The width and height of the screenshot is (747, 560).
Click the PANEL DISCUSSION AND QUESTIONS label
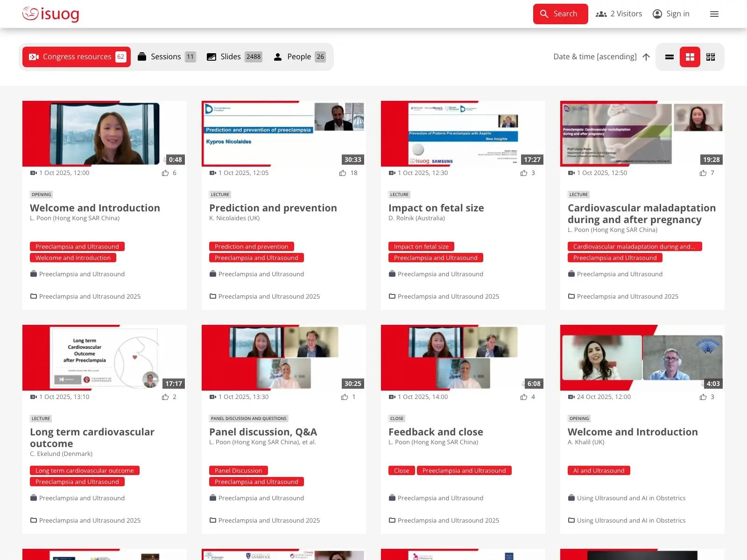coord(248,419)
